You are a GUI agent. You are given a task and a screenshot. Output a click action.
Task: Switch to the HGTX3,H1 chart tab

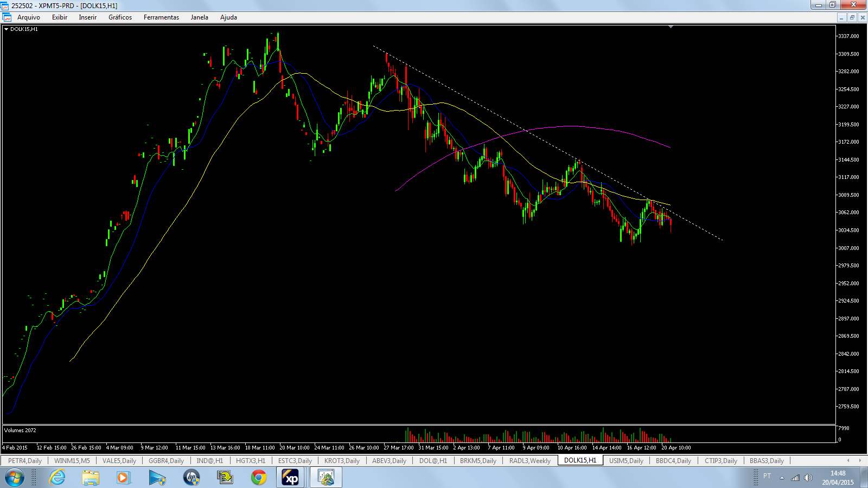click(x=251, y=461)
